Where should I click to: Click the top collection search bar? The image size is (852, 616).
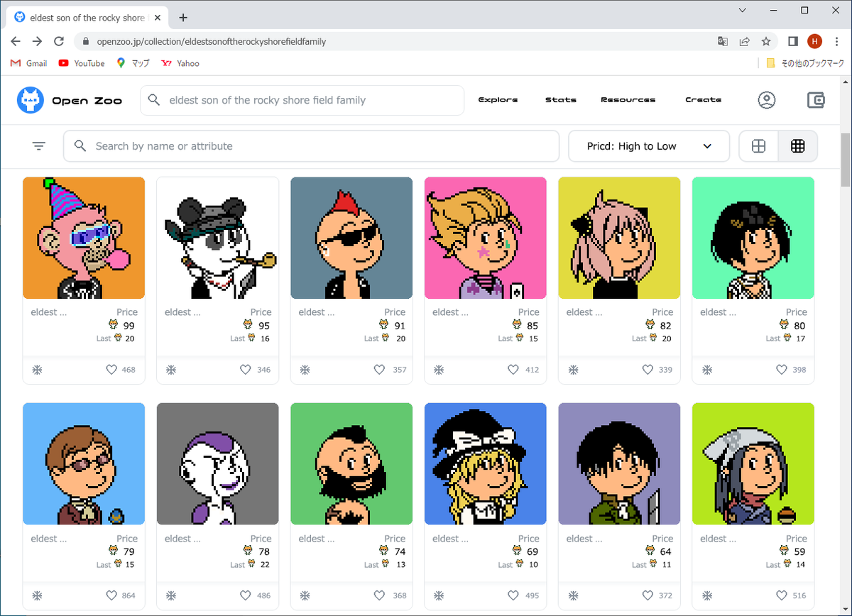pyautogui.click(x=302, y=100)
